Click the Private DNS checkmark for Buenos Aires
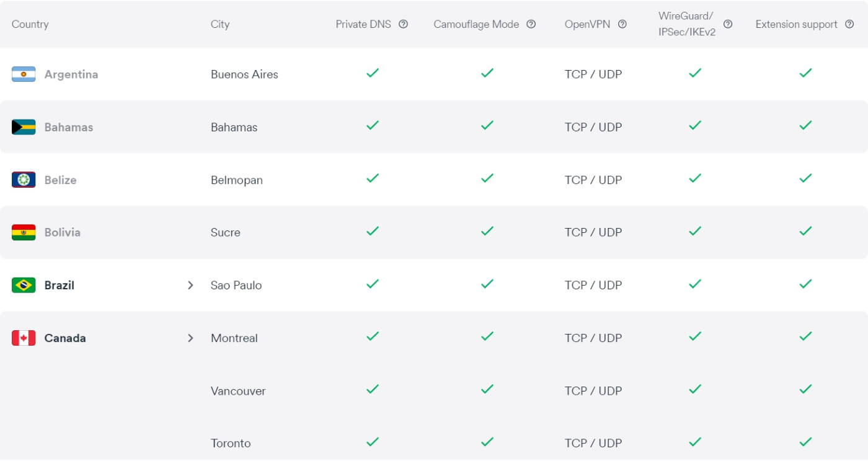The width and height of the screenshot is (868, 464). (372, 73)
